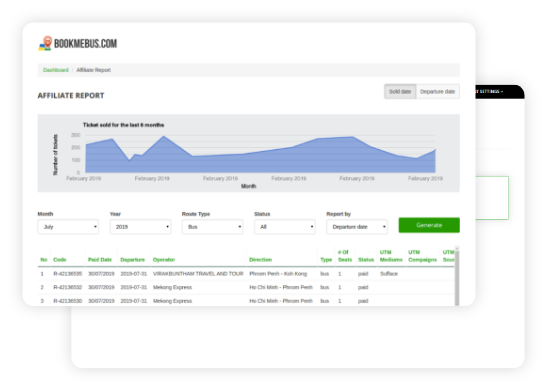The height and width of the screenshot is (391, 547).
Task: Click the Surface UTM medium cell
Action: click(x=389, y=274)
